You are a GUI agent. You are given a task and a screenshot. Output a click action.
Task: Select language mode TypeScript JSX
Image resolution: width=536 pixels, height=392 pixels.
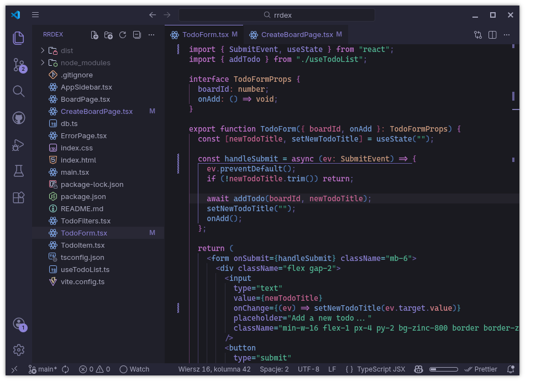click(x=375, y=369)
